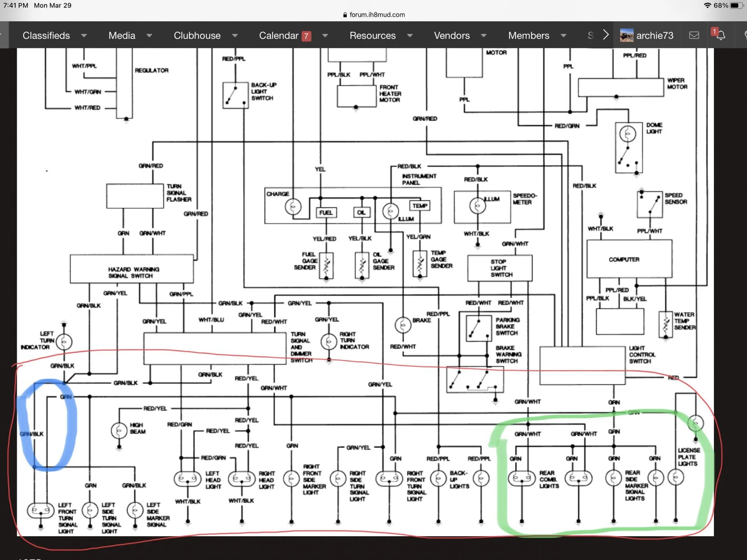Open the Calendar menu item
The image size is (747, 560).
[x=279, y=35]
